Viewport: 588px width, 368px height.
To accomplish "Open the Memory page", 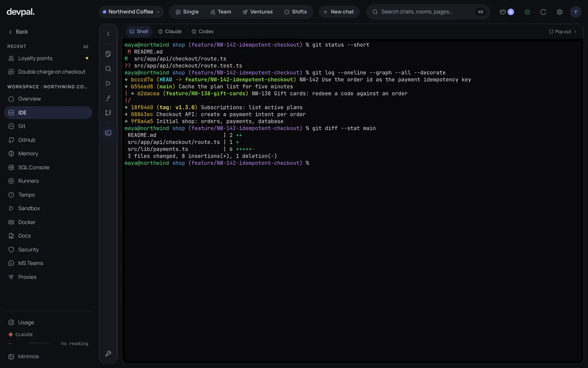I will [x=48, y=153].
